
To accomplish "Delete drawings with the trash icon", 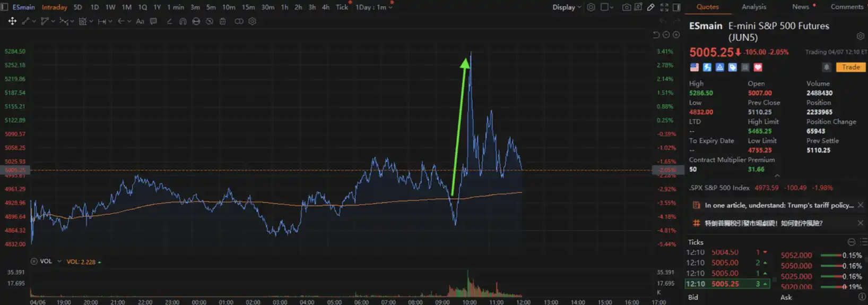I will [222, 21].
